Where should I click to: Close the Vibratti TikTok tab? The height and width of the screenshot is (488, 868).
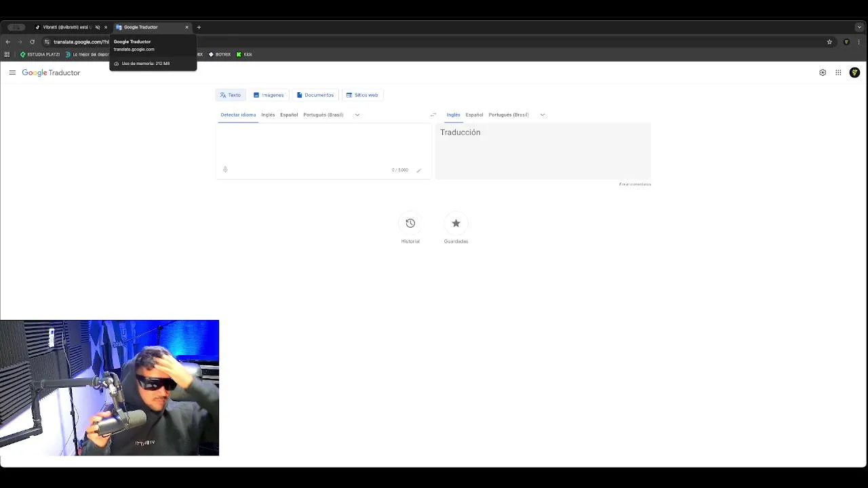click(106, 27)
